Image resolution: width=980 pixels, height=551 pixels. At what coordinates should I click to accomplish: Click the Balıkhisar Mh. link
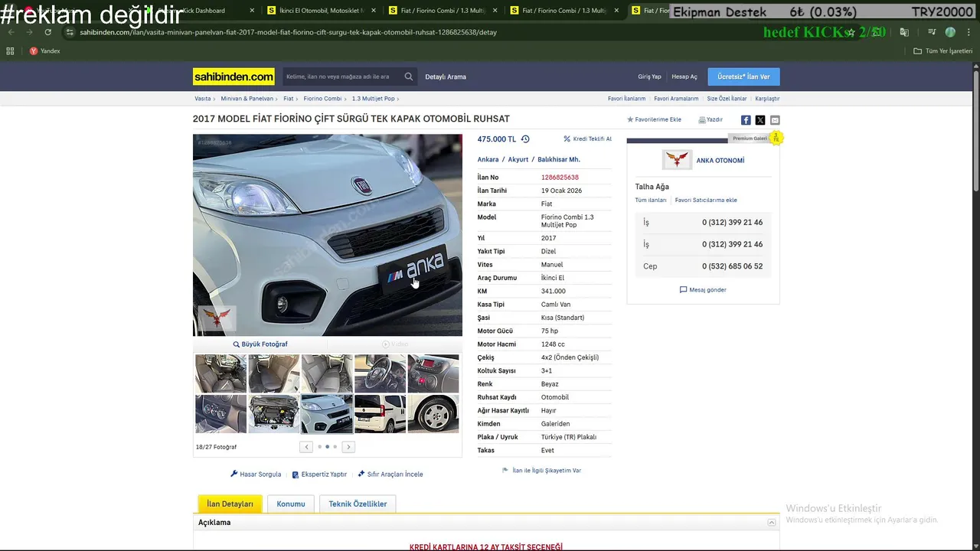[559, 160]
